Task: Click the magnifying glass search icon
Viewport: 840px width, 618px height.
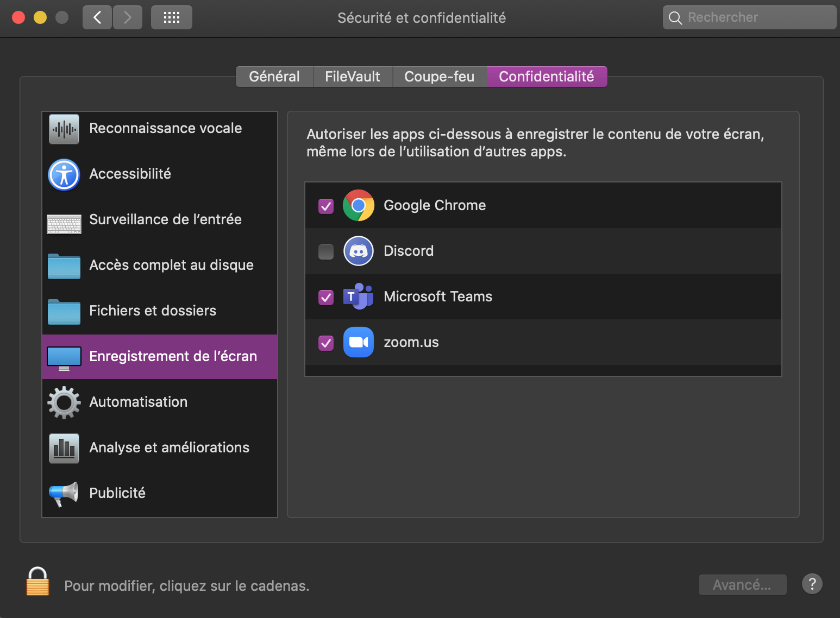Action: click(675, 18)
